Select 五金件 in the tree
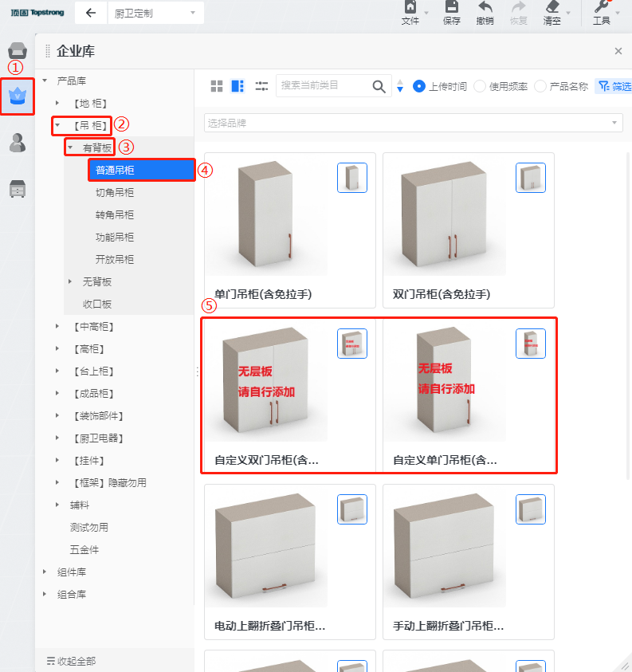This screenshot has width=632, height=672. (x=84, y=549)
